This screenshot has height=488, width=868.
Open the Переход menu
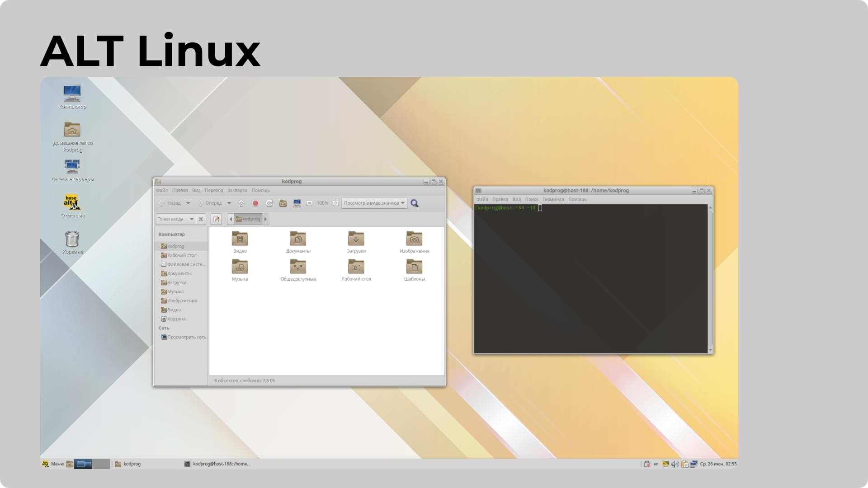click(214, 190)
